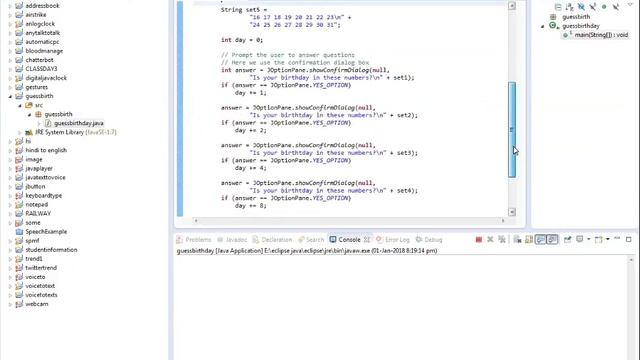Toggle Hide Fields in Outline toolbar
Image resolution: width=640 pixels, height=360 pixels.
581,7
